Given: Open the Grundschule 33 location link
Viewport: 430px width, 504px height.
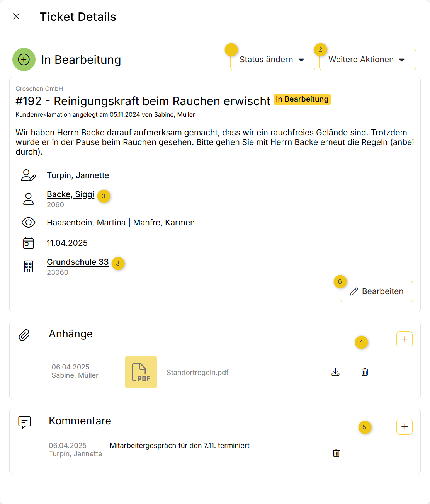Looking at the screenshot, I should (x=78, y=262).
